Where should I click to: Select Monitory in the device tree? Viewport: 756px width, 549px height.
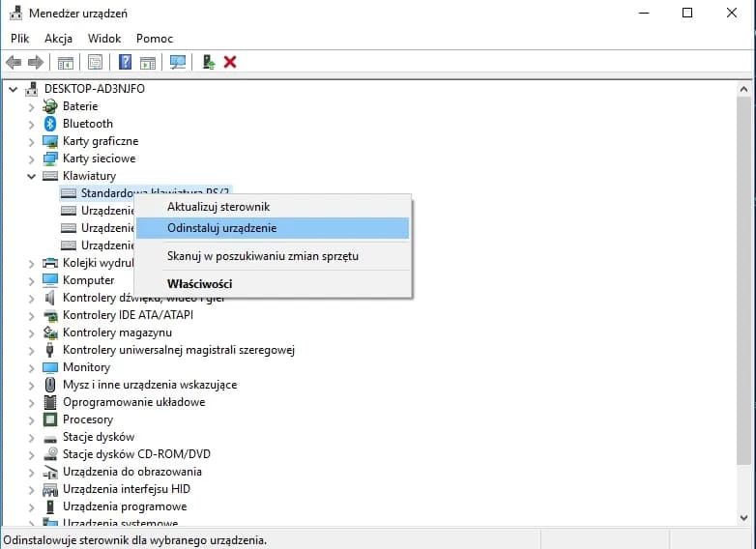86,367
